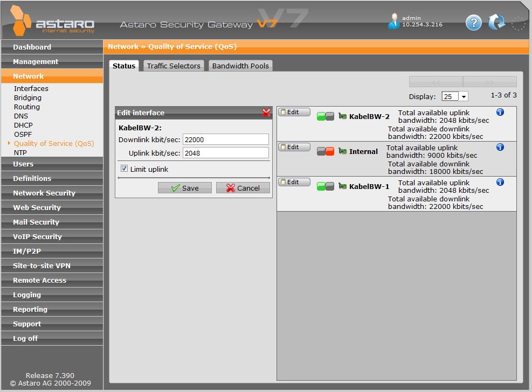Image resolution: width=532 pixels, height=392 pixels.
Task: Expand the Definitions menu
Action: pos(52,179)
